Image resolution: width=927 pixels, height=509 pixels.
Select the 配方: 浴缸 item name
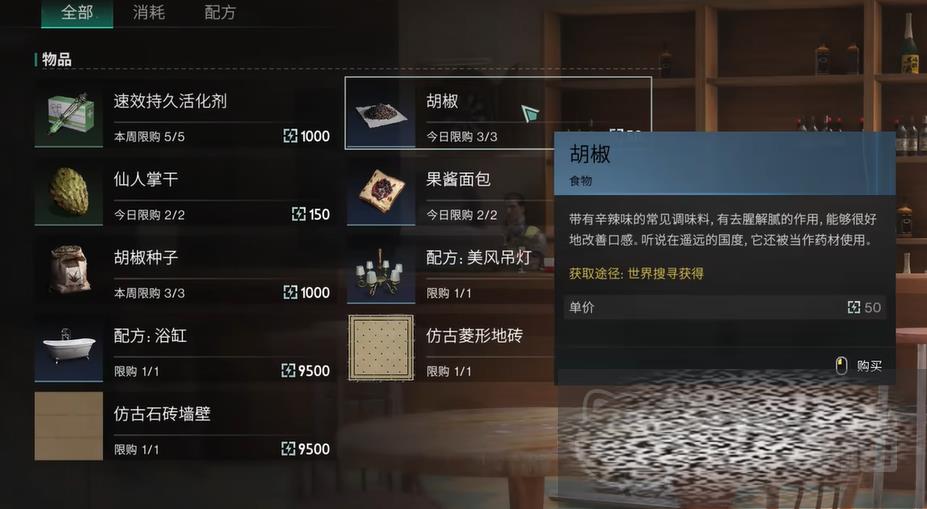click(150, 336)
